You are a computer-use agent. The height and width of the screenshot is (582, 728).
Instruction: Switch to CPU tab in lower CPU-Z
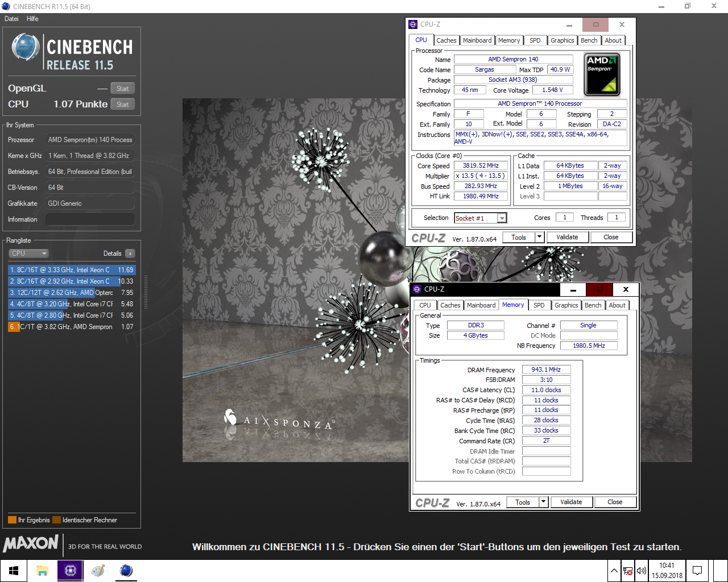click(x=425, y=305)
